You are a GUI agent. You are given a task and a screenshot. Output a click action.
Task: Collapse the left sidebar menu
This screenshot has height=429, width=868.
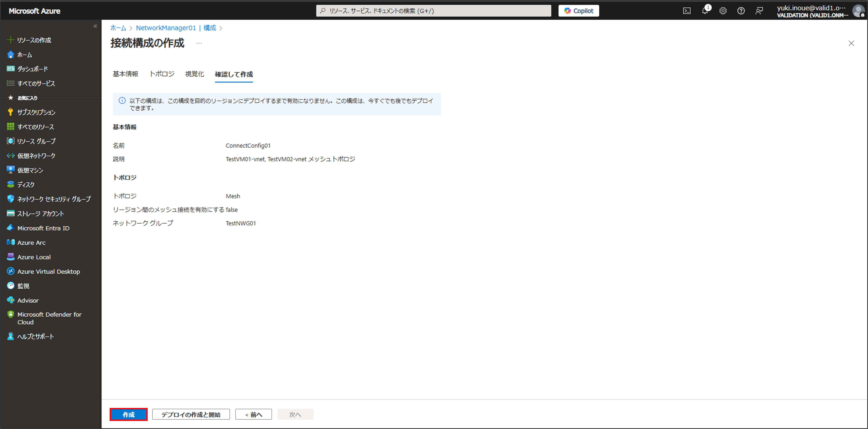pos(95,26)
